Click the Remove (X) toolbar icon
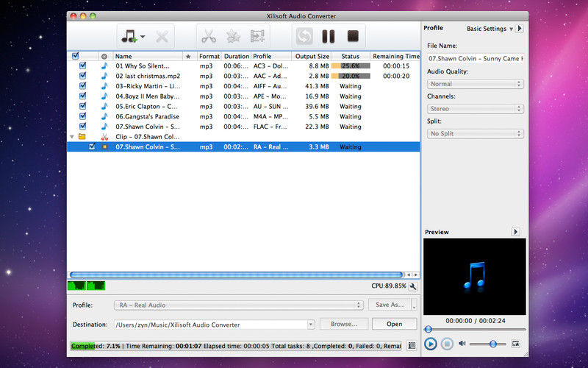 point(162,37)
